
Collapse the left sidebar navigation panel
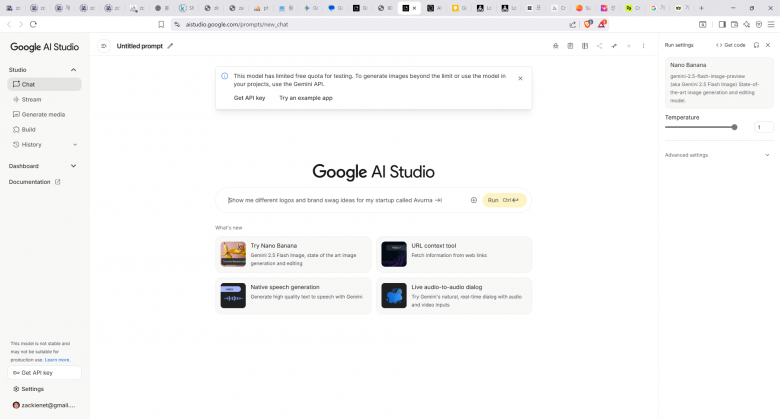coord(103,46)
